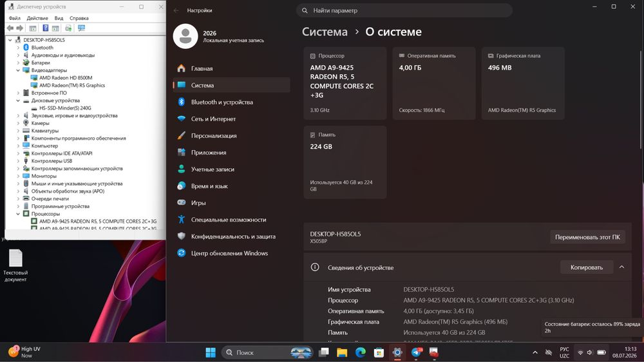644x362 pixels.
Task: Open Task View from taskbar
Action: (x=324, y=352)
